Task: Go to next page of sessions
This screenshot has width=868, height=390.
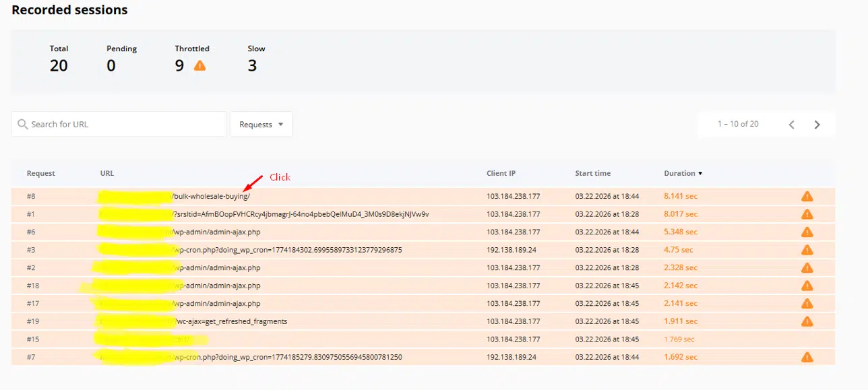Action: (x=817, y=125)
